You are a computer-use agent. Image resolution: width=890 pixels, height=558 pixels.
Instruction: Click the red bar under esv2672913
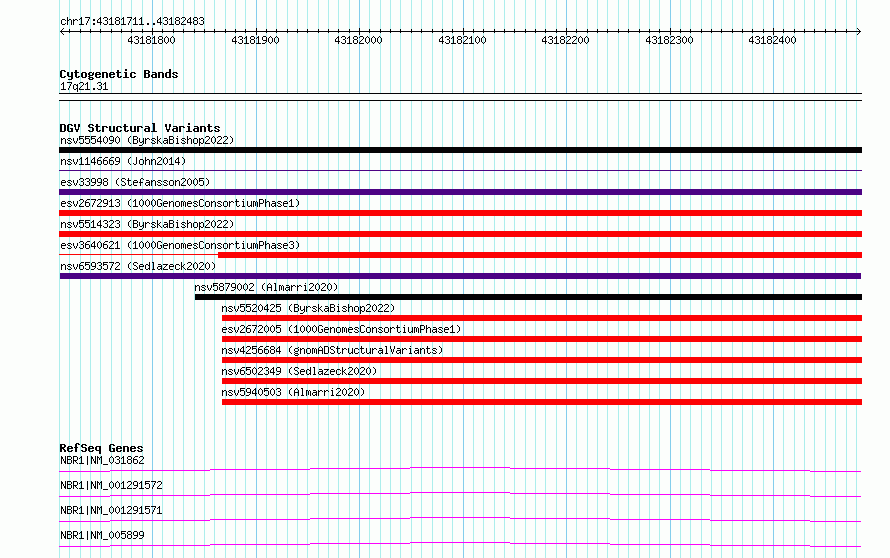point(460,213)
